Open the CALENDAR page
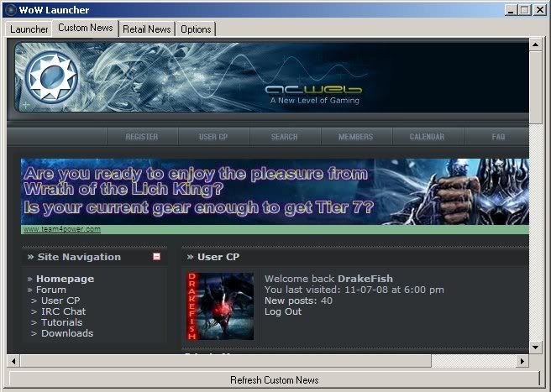Image resolution: width=551 pixels, height=392 pixels. (427, 137)
